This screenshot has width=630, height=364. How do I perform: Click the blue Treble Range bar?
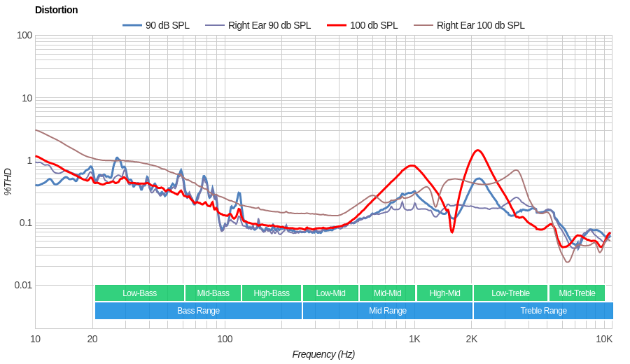tap(543, 311)
